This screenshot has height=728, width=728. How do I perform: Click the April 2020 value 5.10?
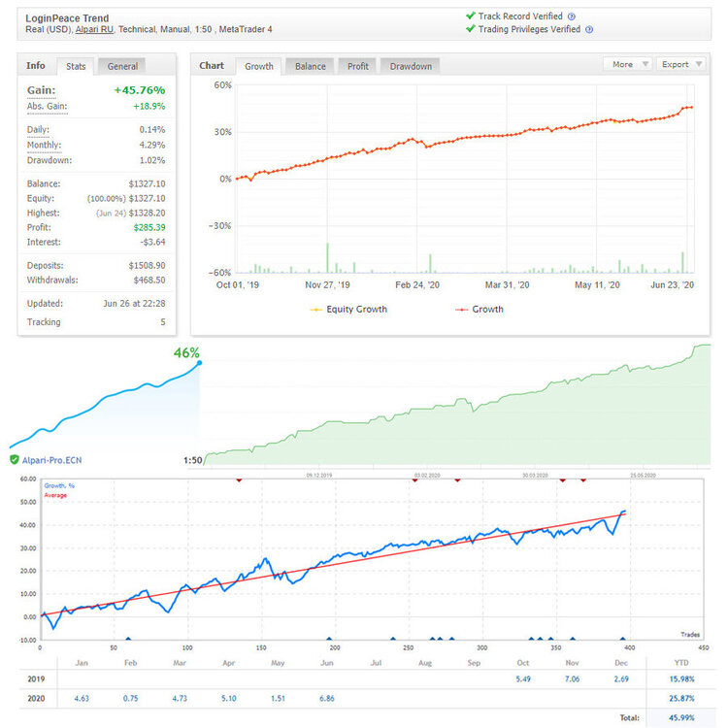[x=229, y=698]
